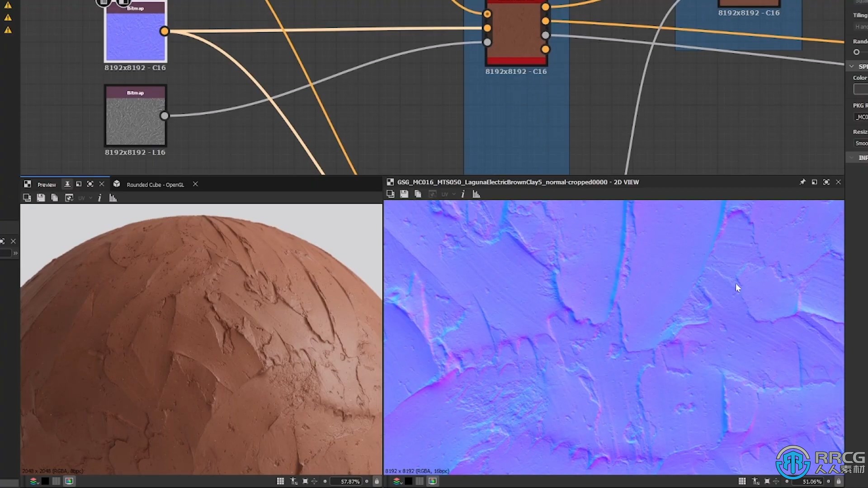Toggle tiling grid in 2D View bottom bar
This screenshot has height=488, width=868.
(x=742, y=481)
